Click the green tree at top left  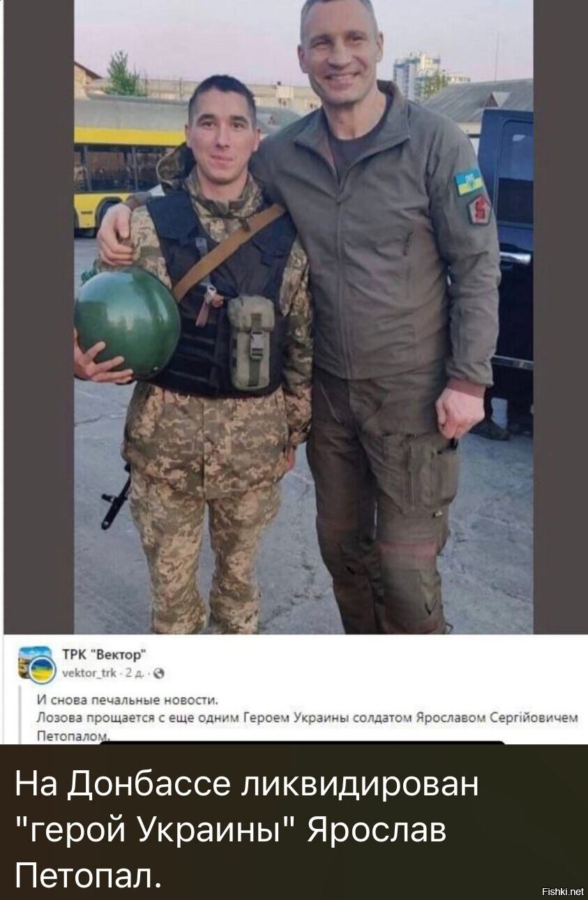coord(123,74)
